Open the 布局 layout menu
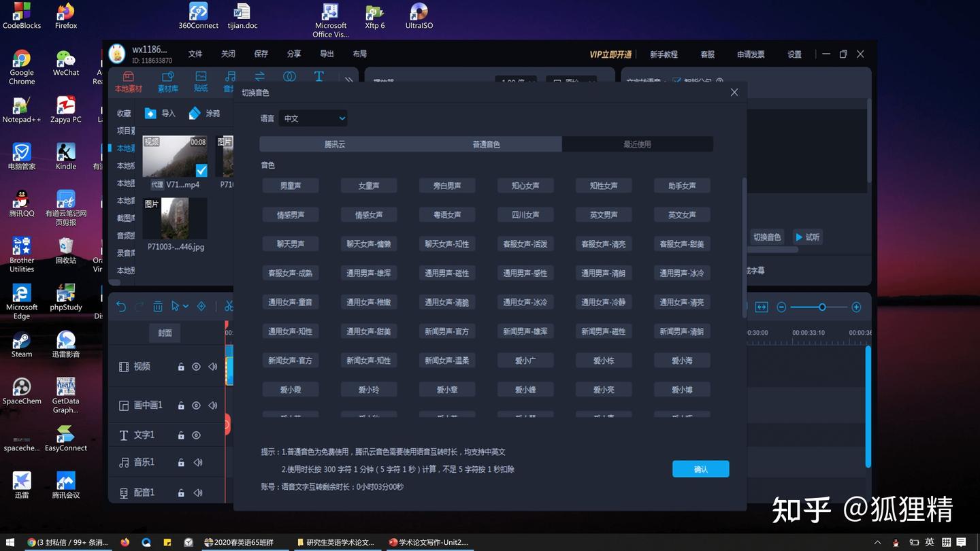Viewport: 980px width, 551px height. (359, 54)
